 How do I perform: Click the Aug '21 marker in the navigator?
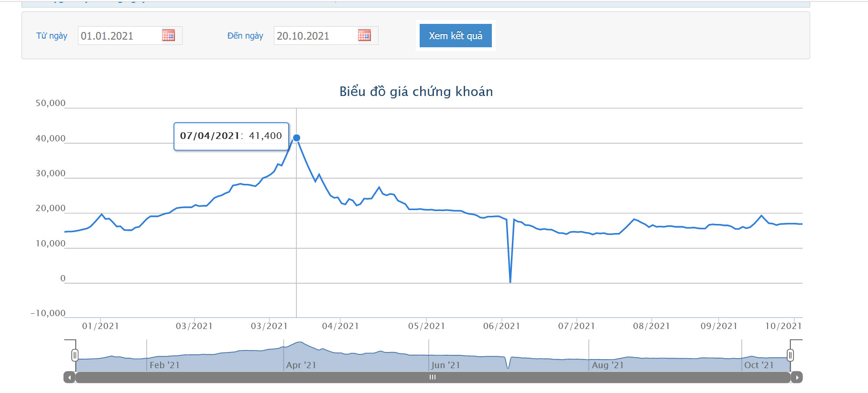608,365
